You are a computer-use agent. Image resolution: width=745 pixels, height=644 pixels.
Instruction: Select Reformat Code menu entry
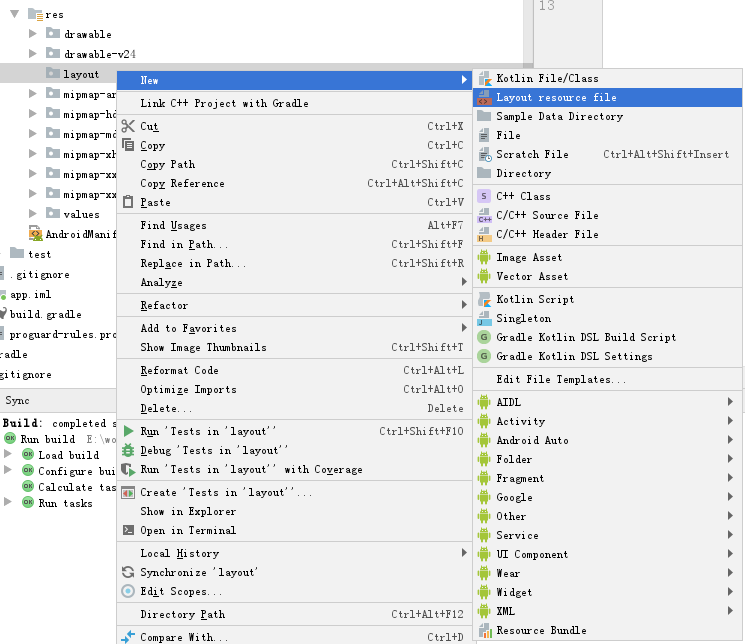294,370
